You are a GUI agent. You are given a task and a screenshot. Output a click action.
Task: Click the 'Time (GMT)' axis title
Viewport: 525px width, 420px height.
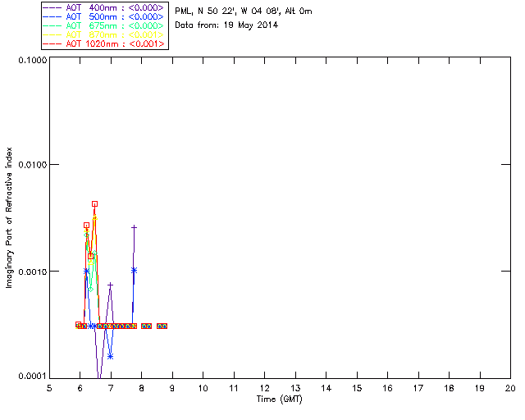pos(280,399)
